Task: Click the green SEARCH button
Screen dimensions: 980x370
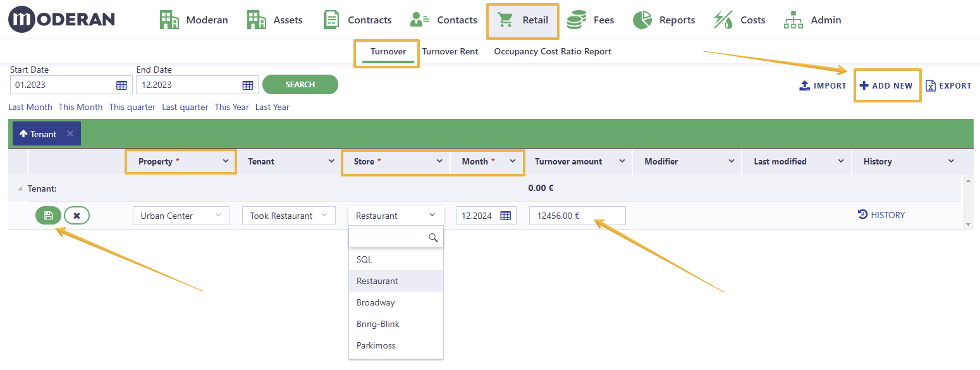Action: (x=300, y=84)
